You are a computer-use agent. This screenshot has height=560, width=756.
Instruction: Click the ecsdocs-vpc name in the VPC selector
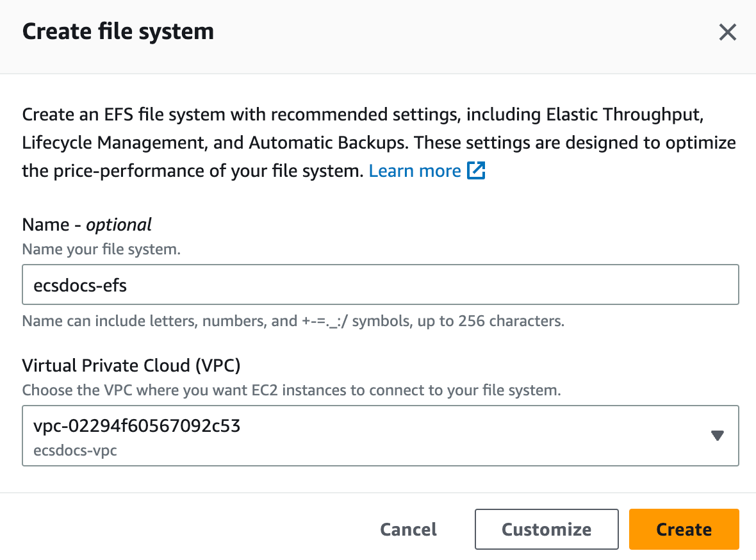click(75, 450)
